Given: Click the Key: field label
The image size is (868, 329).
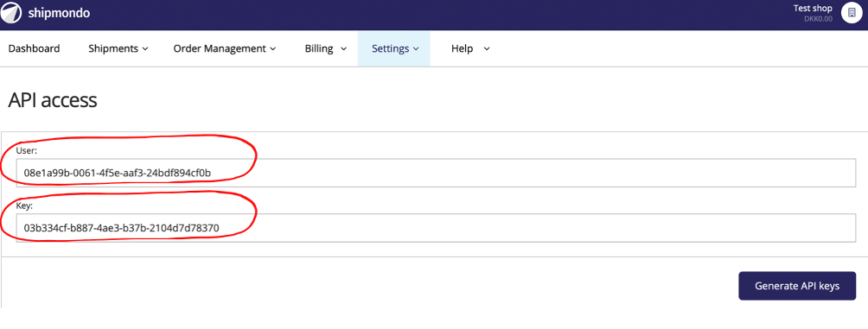Looking at the screenshot, I should coord(25,206).
